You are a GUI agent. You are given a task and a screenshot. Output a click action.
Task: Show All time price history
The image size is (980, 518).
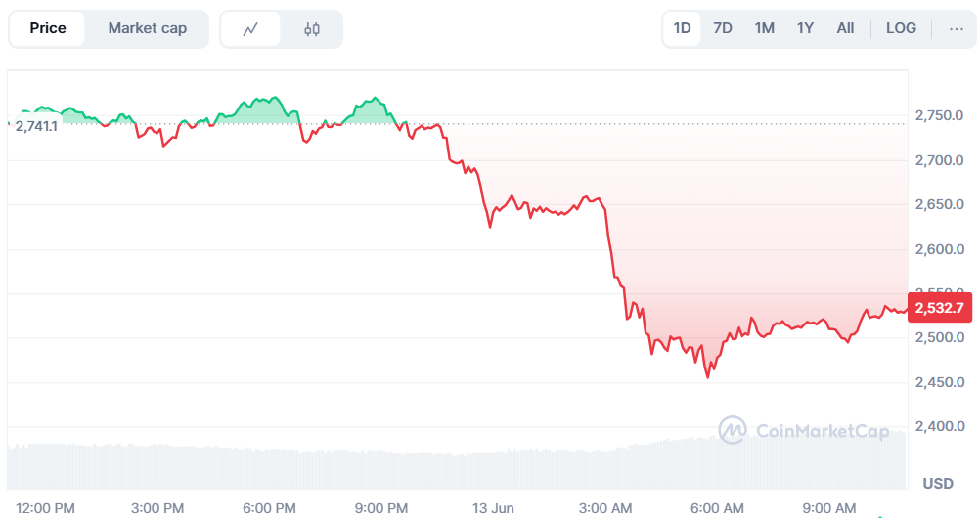(x=845, y=28)
